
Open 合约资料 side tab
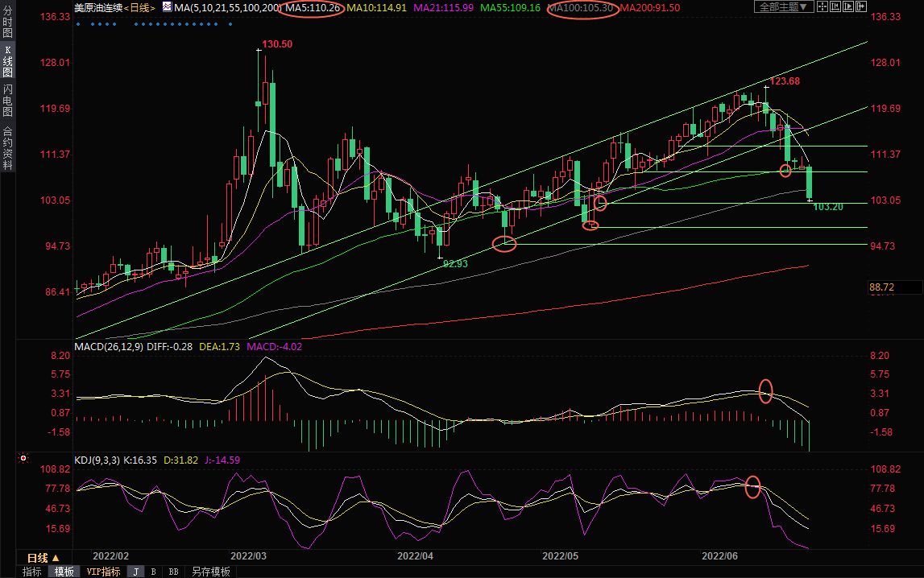click(7, 147)
